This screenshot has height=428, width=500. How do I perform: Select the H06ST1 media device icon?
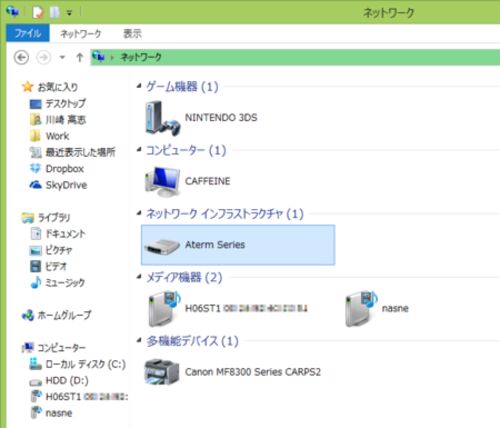[x=164, y=308]
